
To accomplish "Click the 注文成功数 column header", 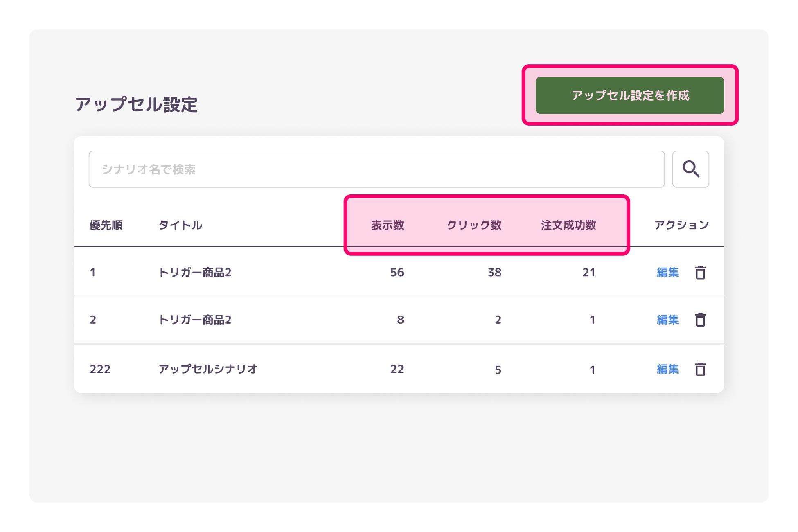I will point(568,225).
